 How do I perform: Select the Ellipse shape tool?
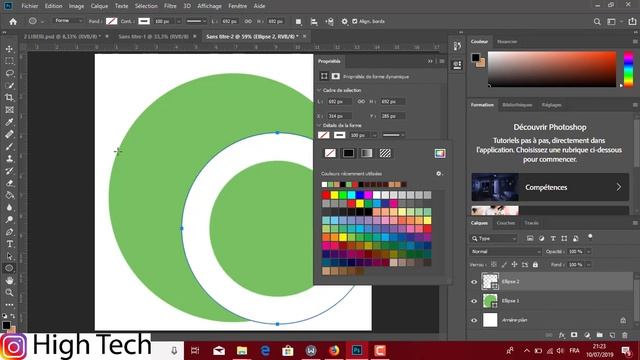point(9,268)
